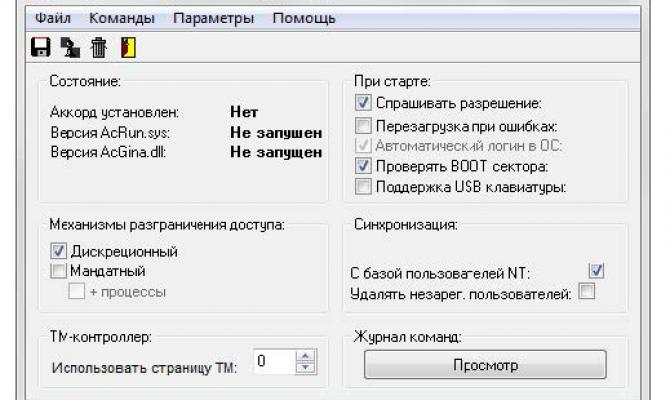This screenshot has height=400, width=670.
Task: Click the user/computer toolbar icon
Action: [x=69, y=46]
